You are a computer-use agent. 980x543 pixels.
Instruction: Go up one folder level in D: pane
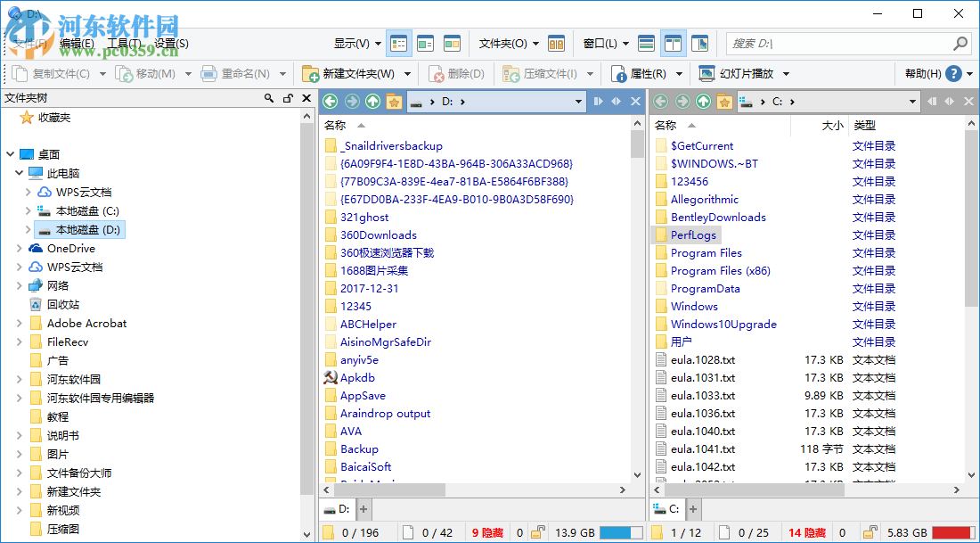point(372,102)
